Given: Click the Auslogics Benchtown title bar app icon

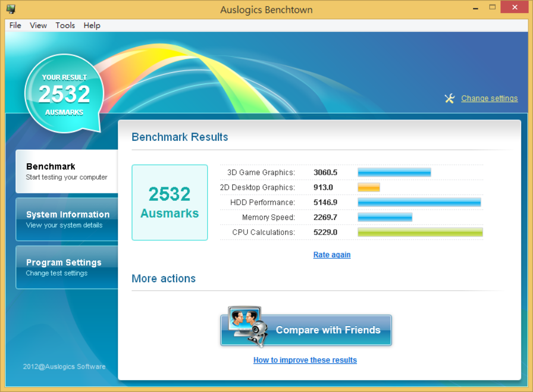Looking at the screenshot, I should pyautogui.click(x=11, y=9).
